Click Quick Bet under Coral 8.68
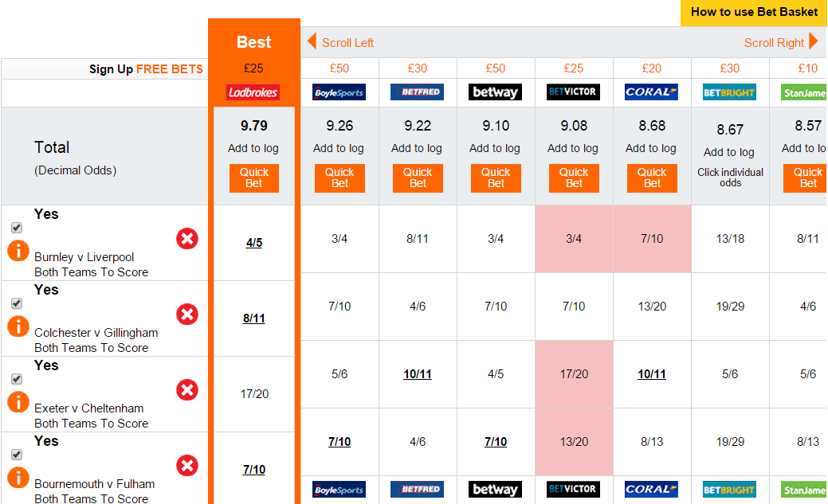This screenshot has height=504, width=828. click(x=652, y=178)
